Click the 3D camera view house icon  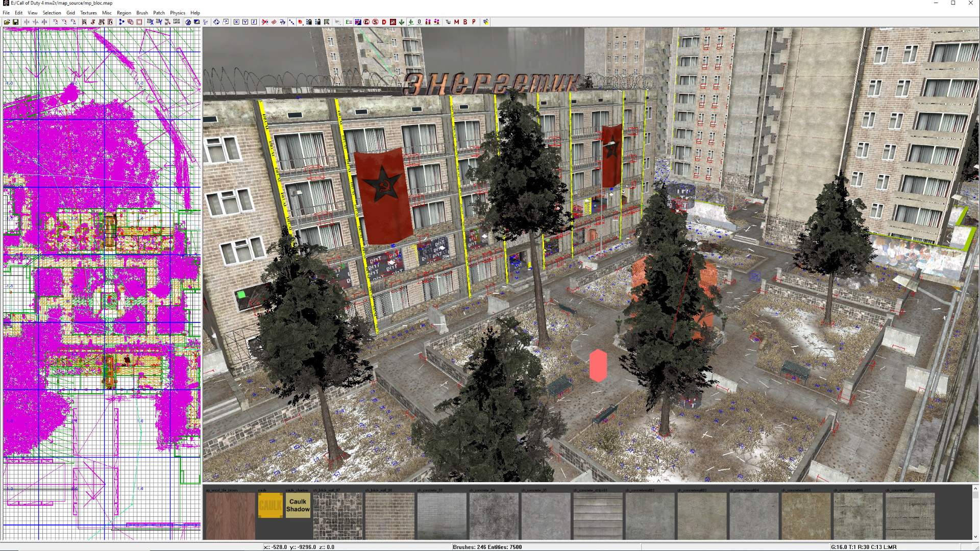point(188,22)
